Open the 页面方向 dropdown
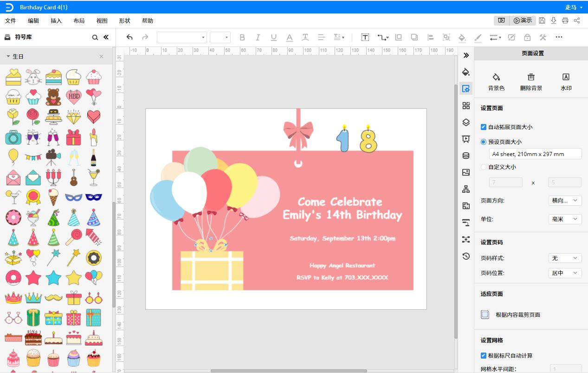The width and height of the screenshot is (588, 373). pyautogui.click(x=565, y=201)
